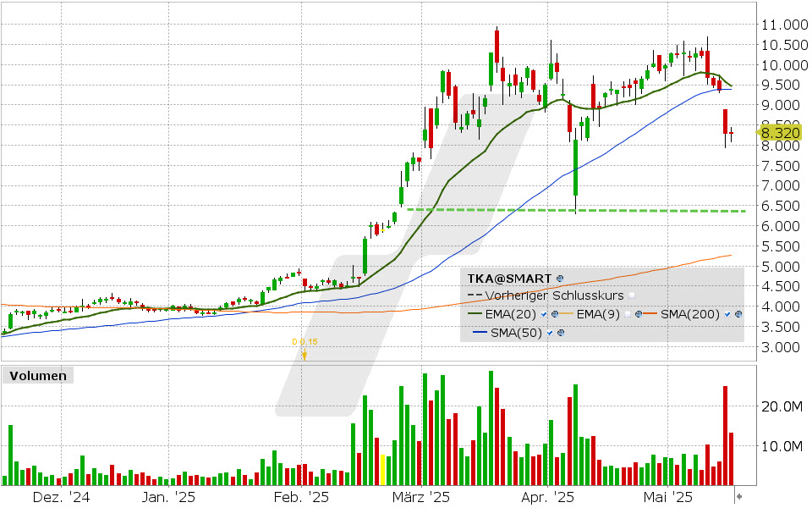The width and height of the screenshot is (812, 508).
Task: Click the EMA(9) legend label
Action: coord(598,314)
